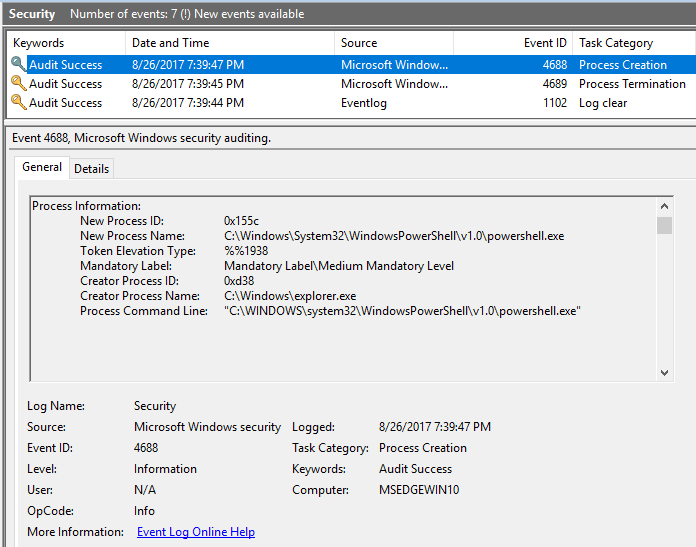The width and height of the screenshot is (696, 547).
Task: Click the Log Name value Security
Action: pos(155,406)
